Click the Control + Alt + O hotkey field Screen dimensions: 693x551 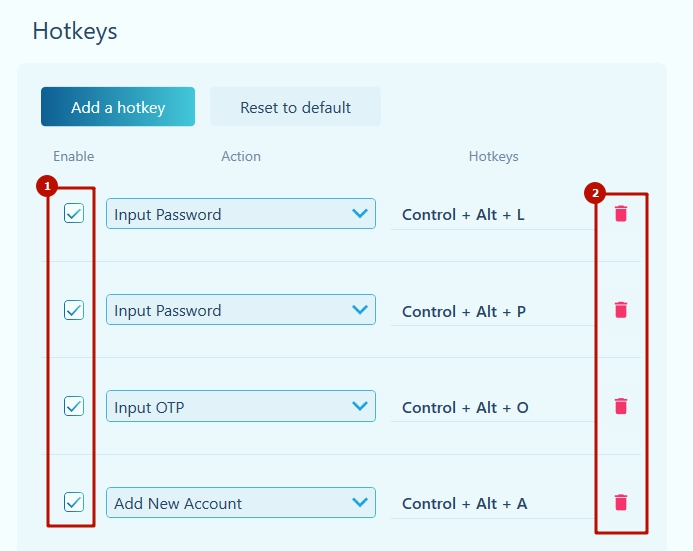[492, 407]
